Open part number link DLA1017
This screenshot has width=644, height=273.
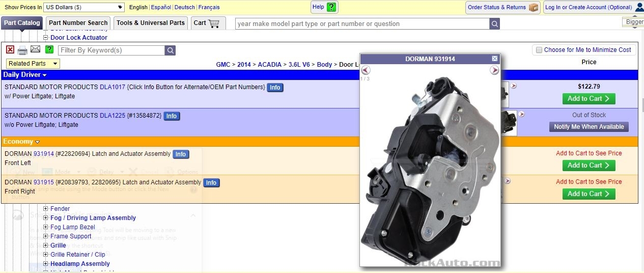(x=113, y=87)
